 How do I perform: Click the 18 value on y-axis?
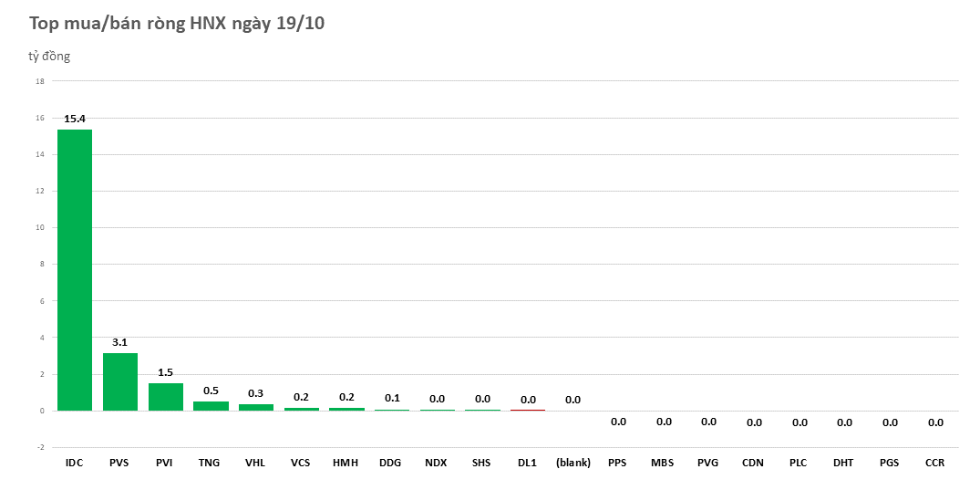[39, 81]
